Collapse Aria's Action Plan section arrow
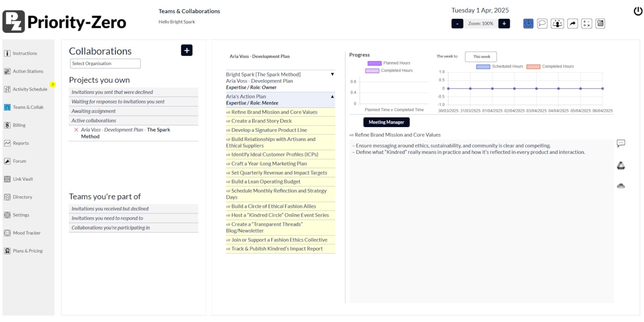The height and width of the screenshot is (322, 644). tap(332, 97)
